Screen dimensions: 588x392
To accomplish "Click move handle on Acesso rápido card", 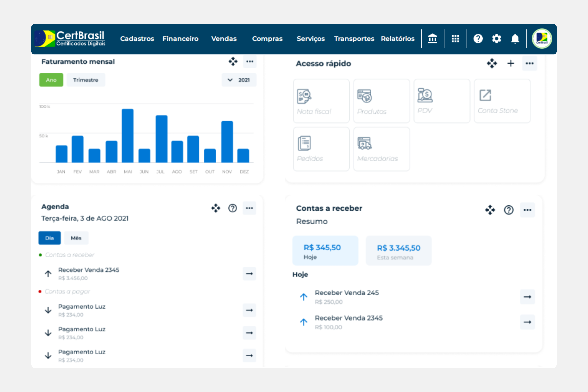I will tap(492, 63).
